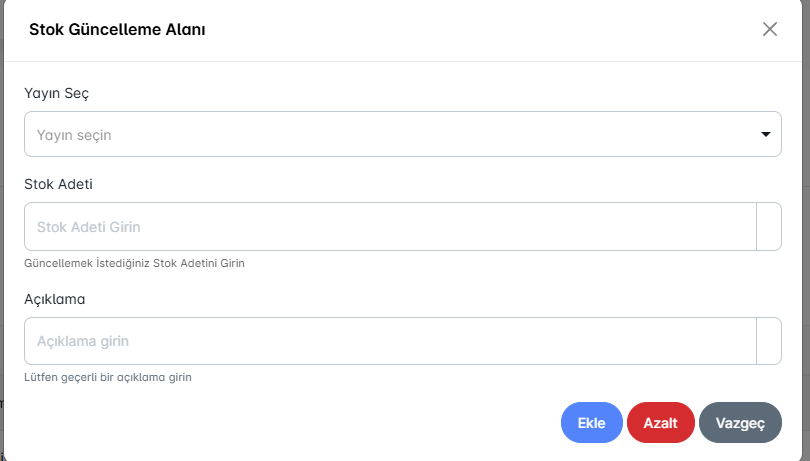Click blank header area between title and close

pyautogui.click(x=480, y=30)
